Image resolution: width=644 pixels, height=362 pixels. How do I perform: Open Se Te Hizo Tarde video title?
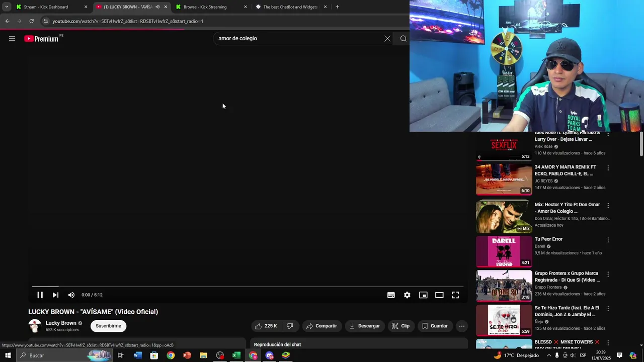coord(567,311)
